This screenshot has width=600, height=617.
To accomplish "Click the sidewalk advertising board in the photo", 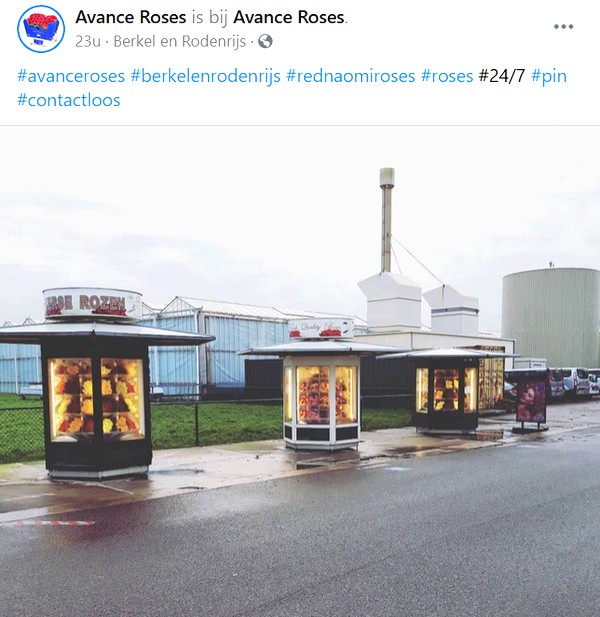I will [x=532, y=402].
